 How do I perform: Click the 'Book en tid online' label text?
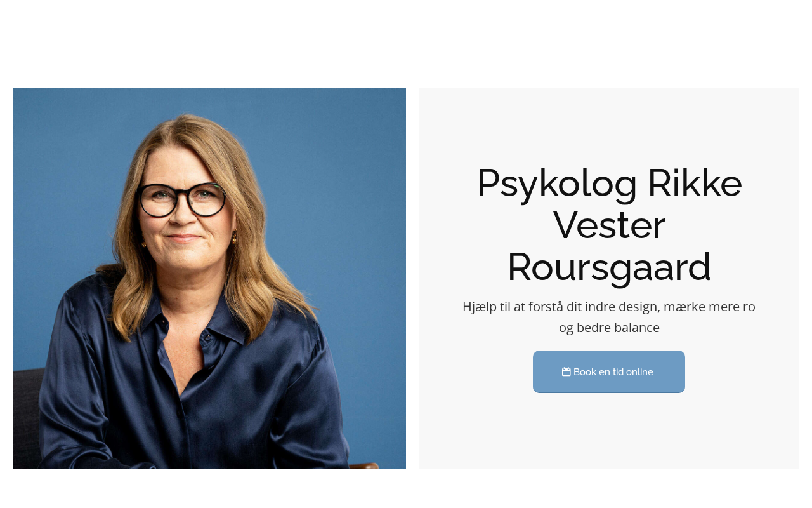[x=613, y=372]
